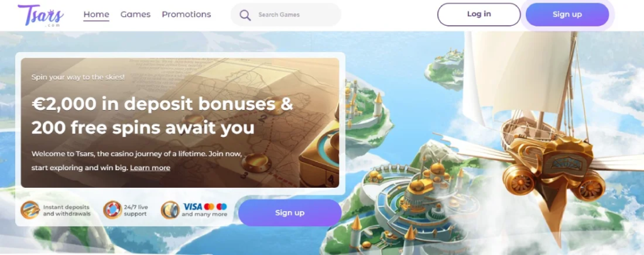Click the search magnifier icon
Image resolution: width=644 pixels, height=255 pixels.
point(245,15)
